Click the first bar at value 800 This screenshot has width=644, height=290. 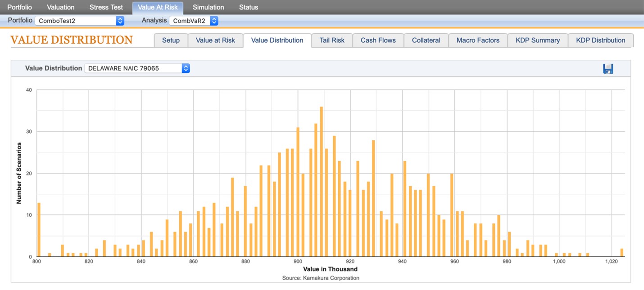[39, 230]
